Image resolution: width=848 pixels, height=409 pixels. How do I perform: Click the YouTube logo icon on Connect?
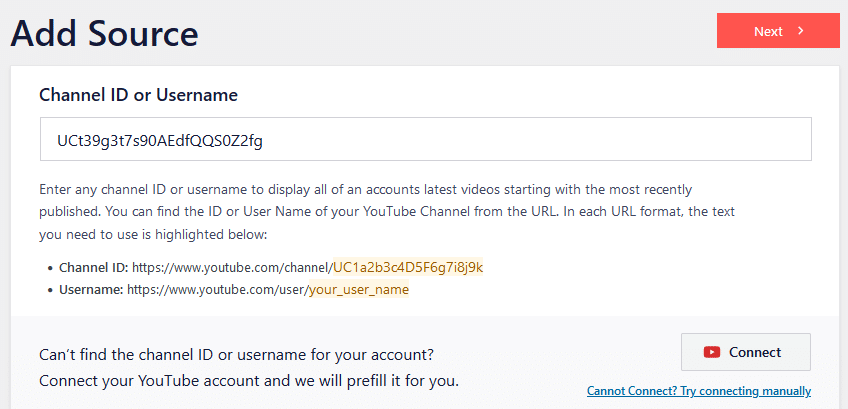tap(712, 352)
